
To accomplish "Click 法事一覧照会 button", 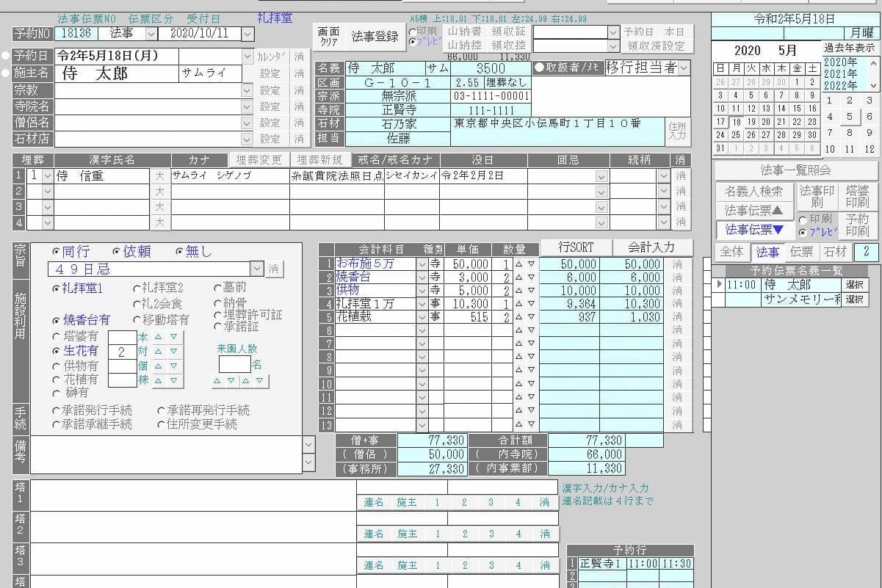I will pyautogui.click(x=795, y=170).
